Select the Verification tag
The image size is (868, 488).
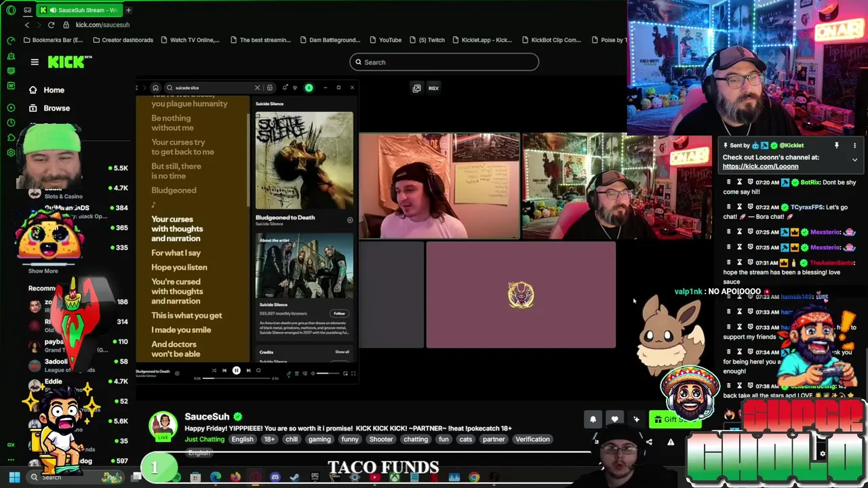pyautogui.click(x=532, y=439)
